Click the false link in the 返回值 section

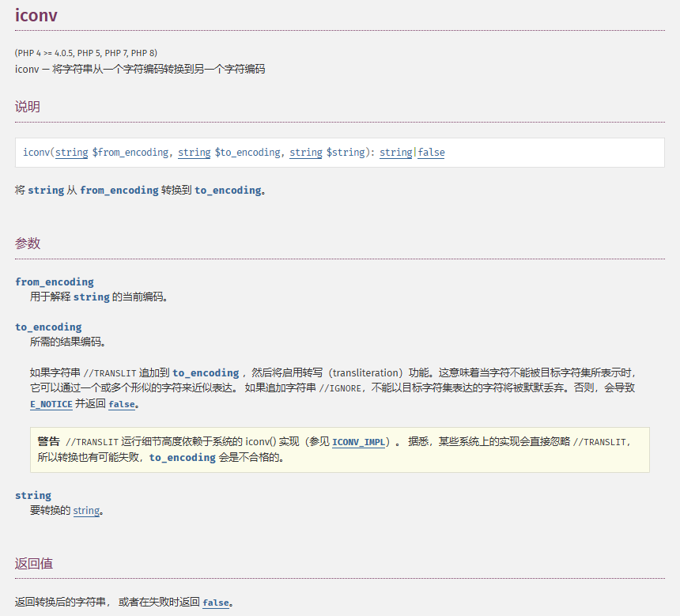click(x=215, y=603)
